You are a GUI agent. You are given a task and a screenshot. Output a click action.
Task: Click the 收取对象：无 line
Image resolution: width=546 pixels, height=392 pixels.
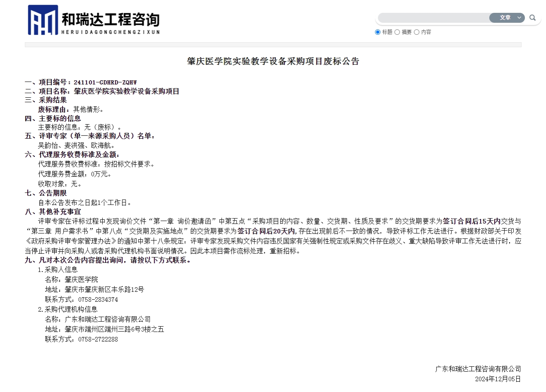pyautogui.click(x=60, y=184)
